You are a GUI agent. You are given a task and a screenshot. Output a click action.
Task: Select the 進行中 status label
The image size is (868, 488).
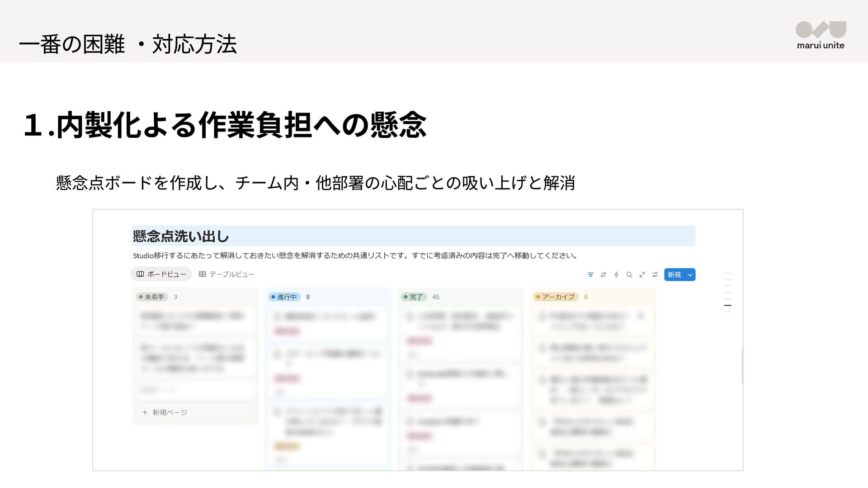click(x=284, y=297)
